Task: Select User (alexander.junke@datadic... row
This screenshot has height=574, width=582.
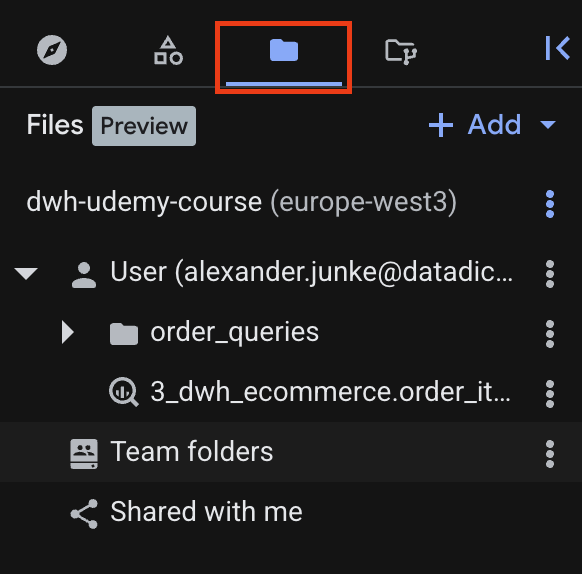Action: [291, 274]
